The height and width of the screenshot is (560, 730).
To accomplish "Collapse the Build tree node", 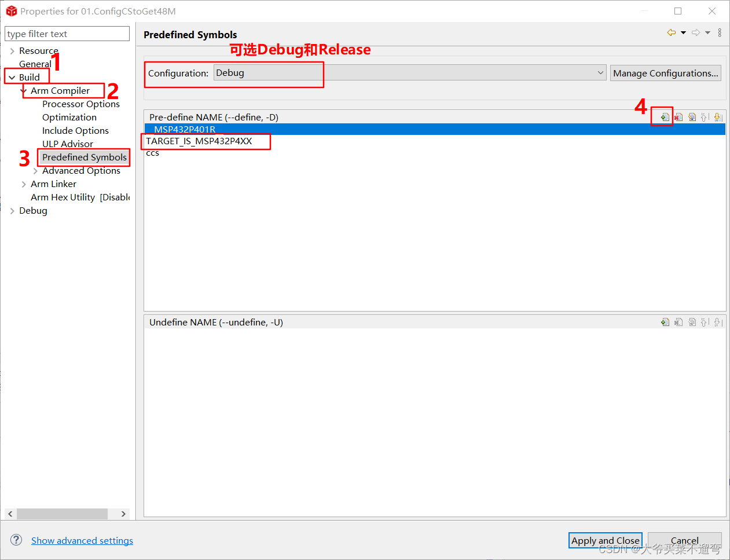I will coord(12,77).
